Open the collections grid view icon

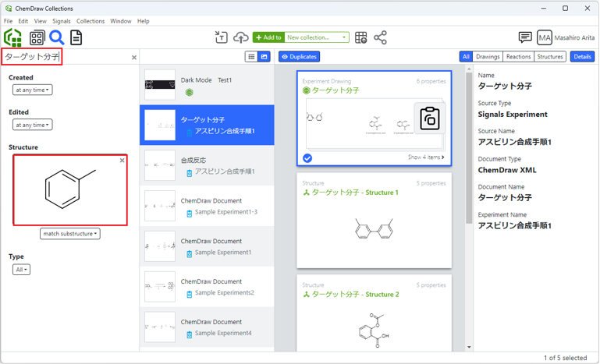tap(37, 37)
